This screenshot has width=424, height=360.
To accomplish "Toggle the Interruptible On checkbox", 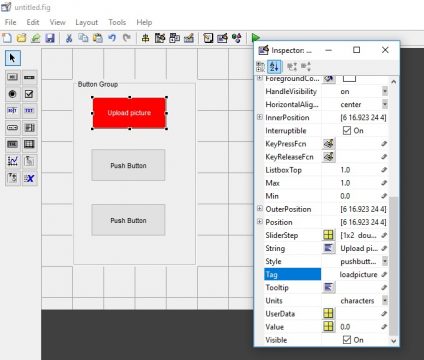I will 347,130.
